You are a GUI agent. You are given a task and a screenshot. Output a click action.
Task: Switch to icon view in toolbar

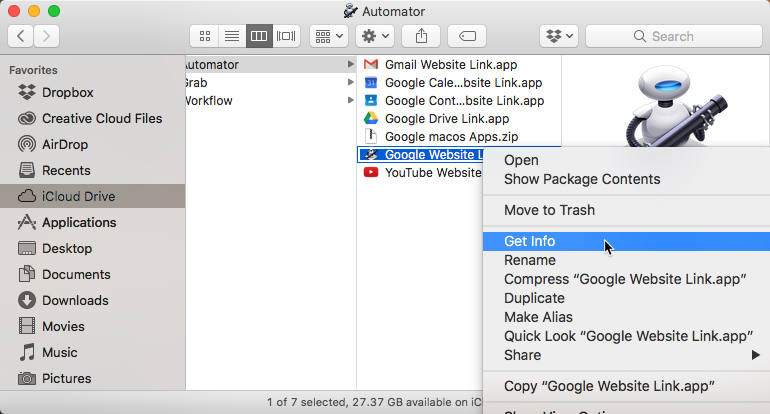click(x=205, y=36)
